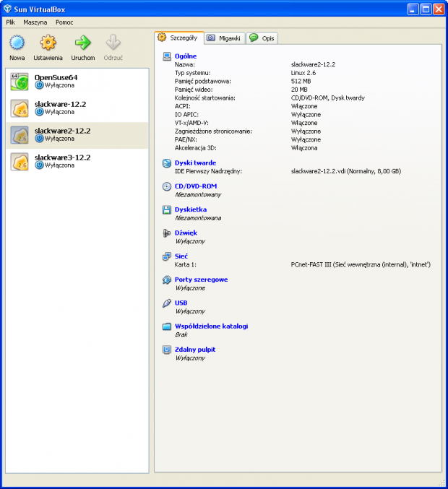This screenshot has height=489, width=448.
Task: Open the Dyski twarde link
Action: pyautogui.click(x=195, y=163)
